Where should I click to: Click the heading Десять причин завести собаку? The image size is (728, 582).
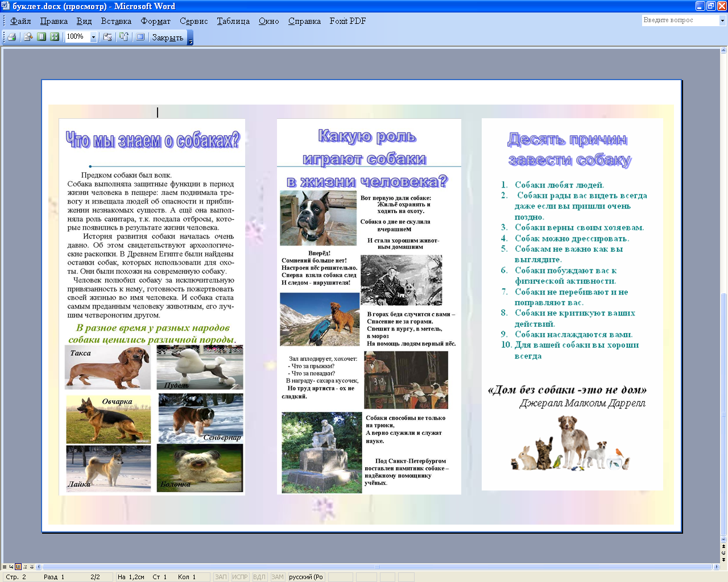pos(569,149)
